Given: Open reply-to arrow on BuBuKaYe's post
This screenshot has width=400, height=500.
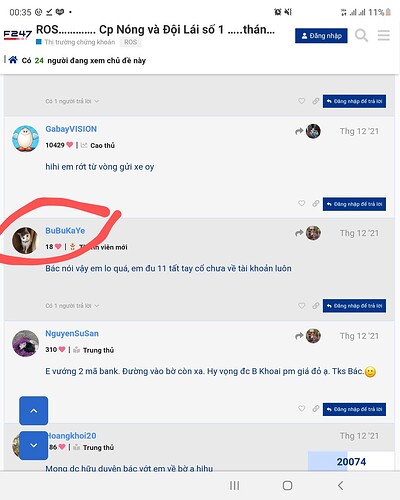Looking at the screenshot, I should click(299, 233).
